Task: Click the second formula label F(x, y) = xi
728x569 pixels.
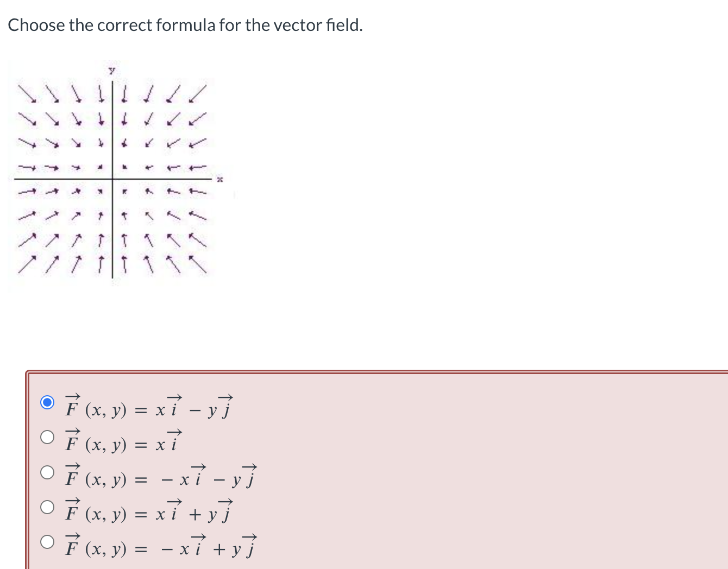Action: coord(122,442)
